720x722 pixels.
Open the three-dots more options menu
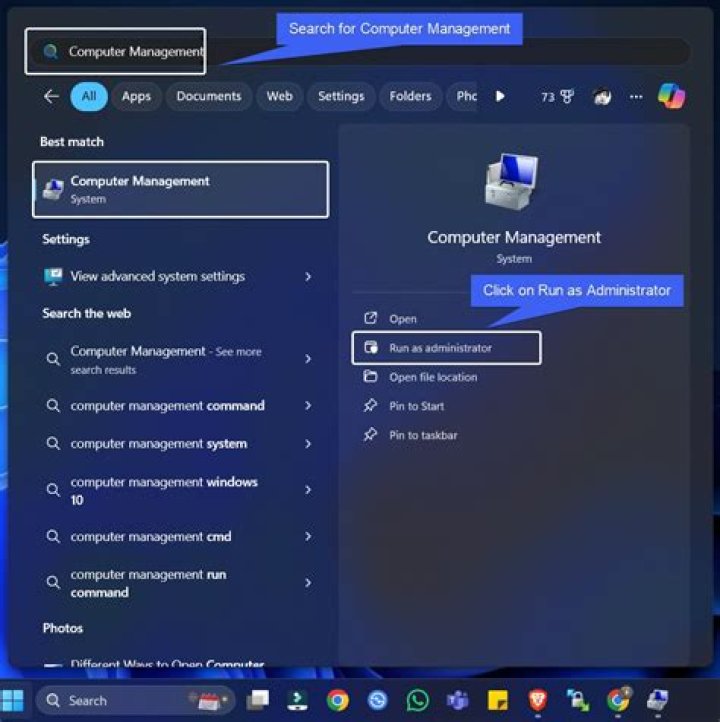click(x=636, y=97)
